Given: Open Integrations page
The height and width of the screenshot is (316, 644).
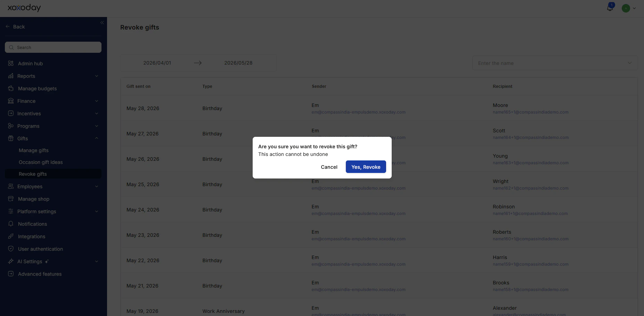Looking at the screenshot, I should pyautogui.click(x=32, y=236).
